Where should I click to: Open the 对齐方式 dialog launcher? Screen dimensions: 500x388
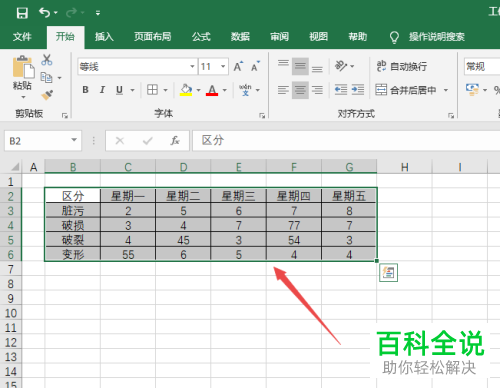tap(451, 116)
